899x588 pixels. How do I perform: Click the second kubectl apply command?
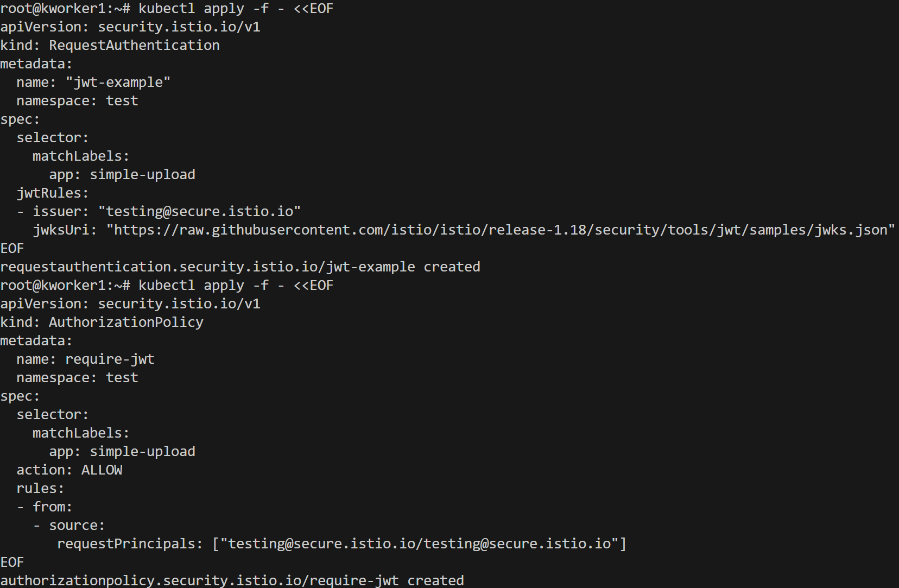(236, 286)
